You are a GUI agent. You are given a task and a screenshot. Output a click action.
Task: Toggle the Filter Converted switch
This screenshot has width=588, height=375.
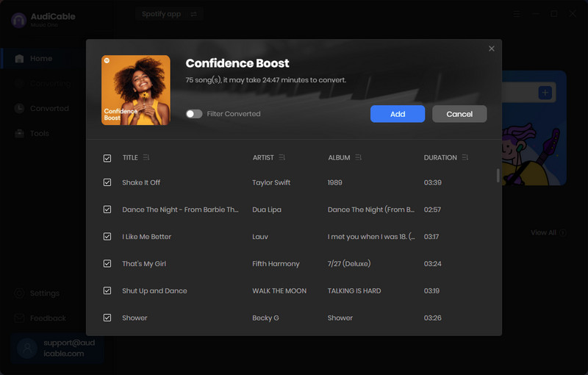pos(194,114)
